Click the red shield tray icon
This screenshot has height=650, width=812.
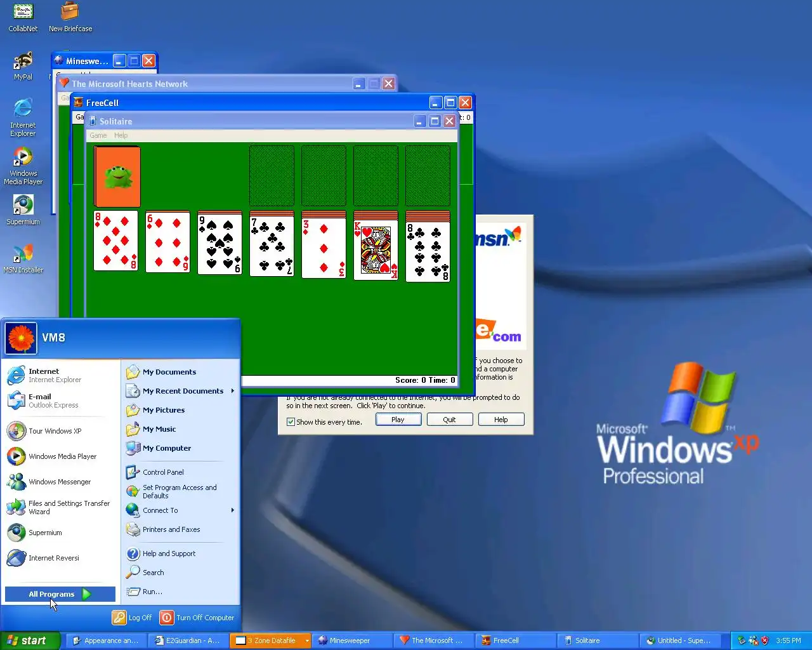[764, 640]
